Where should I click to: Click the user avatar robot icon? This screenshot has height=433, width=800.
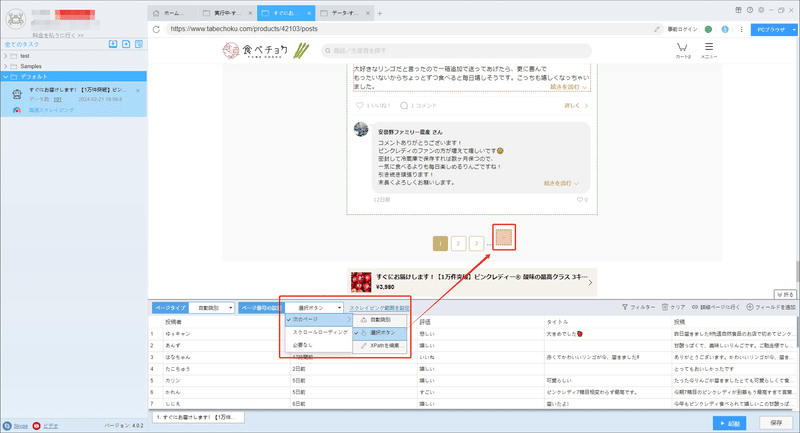[16, 19]
